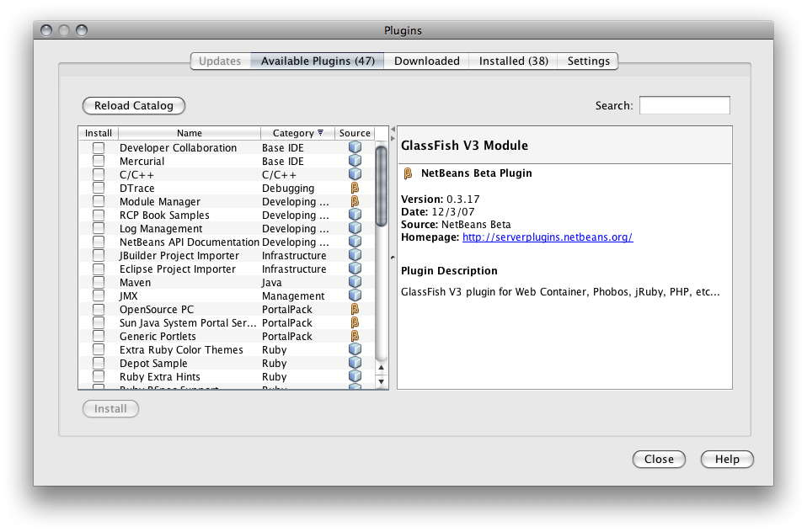Click the Install button
Image resolution: width=807 pixels, height=532 pixels.
110,408
